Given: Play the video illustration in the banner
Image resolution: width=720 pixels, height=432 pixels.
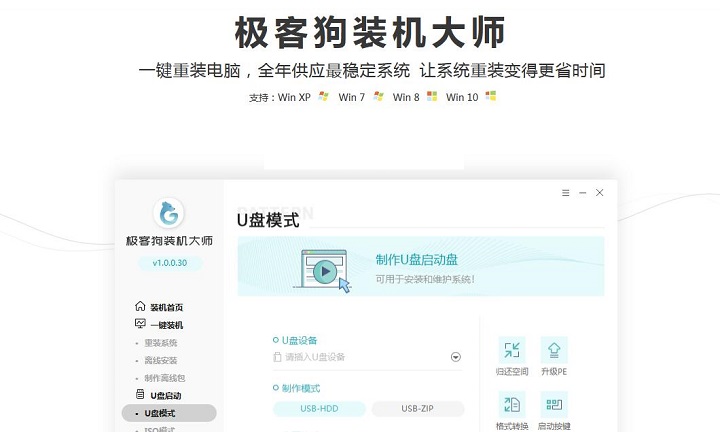Looking at the screenshot, I should click(325, 271).
